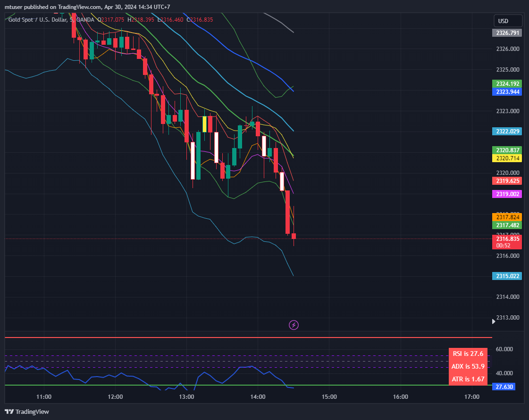Click the yellow highlighted candle near 13:15
The image size is (529, 420).
tap(204, 124)
